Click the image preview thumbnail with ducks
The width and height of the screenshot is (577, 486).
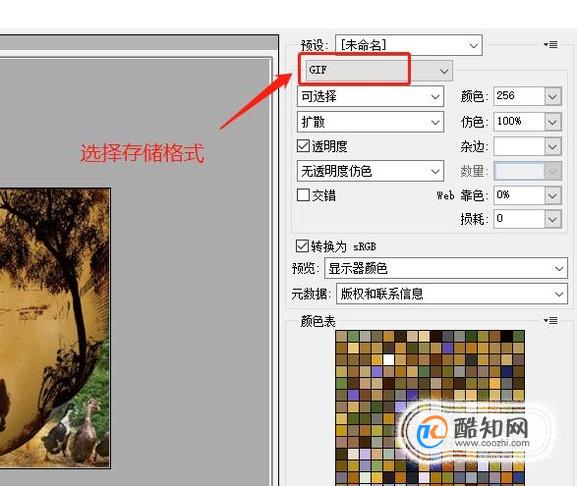click(x=55, y=328)
